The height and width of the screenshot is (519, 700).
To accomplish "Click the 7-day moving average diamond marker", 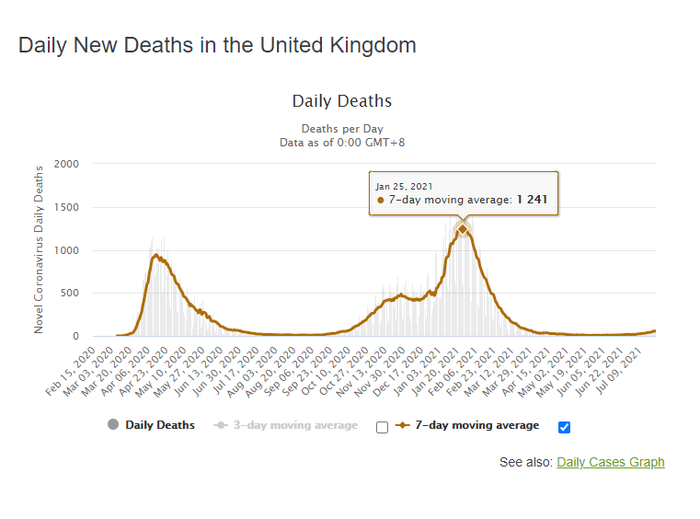I will 404,426.
